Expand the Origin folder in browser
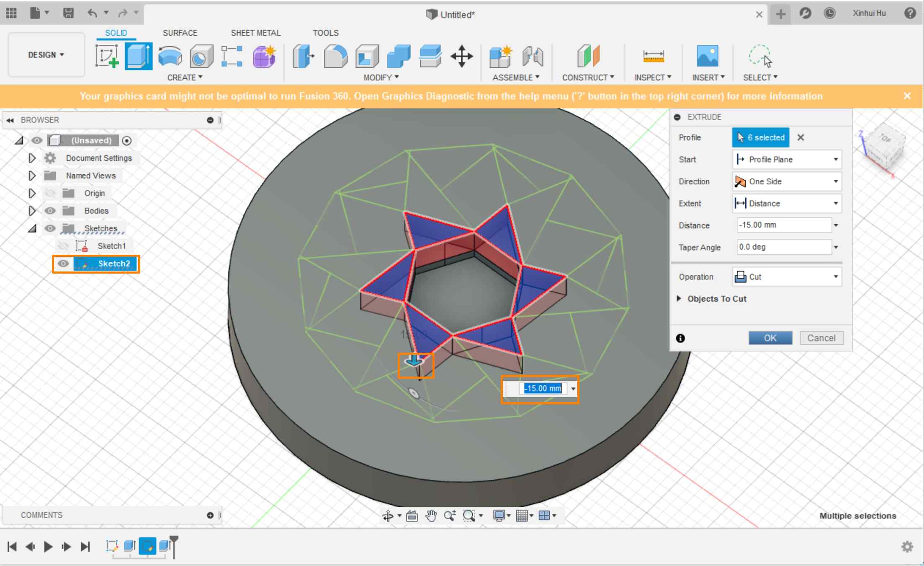 (x=31, y=194)
